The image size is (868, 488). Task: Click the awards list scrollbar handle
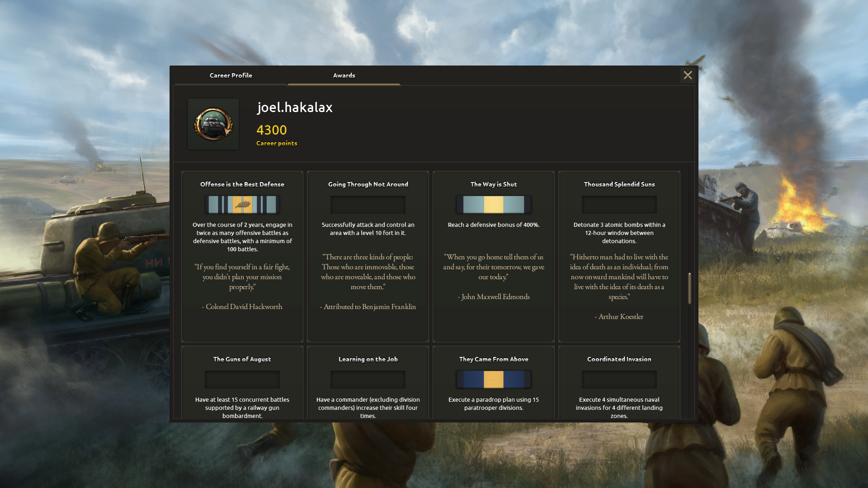pos(689,288)
